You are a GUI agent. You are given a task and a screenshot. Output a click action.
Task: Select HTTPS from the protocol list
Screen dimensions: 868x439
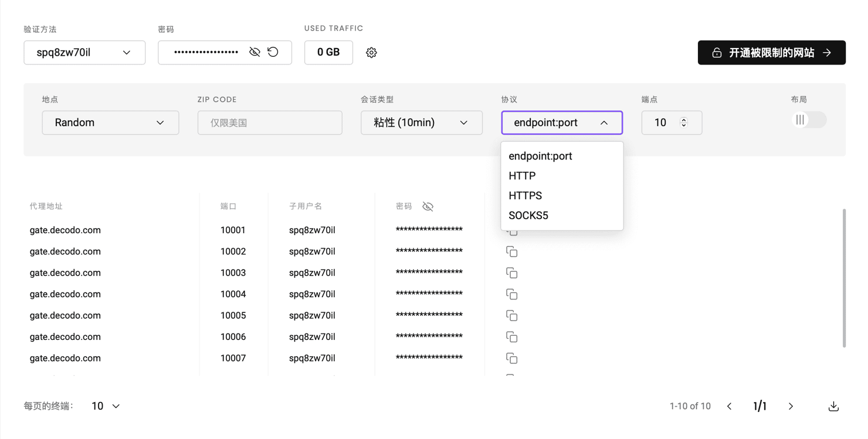point(525,196)
